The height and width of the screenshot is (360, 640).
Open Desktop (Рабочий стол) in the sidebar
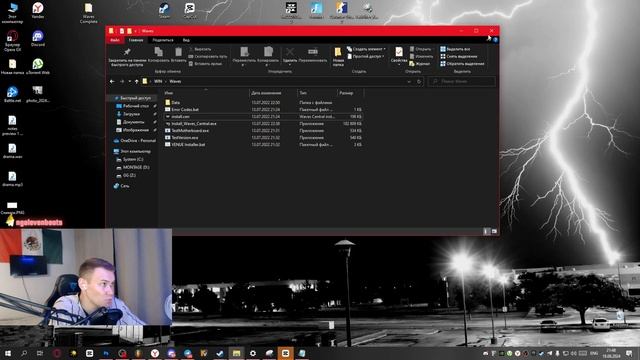tap(133, 106)
